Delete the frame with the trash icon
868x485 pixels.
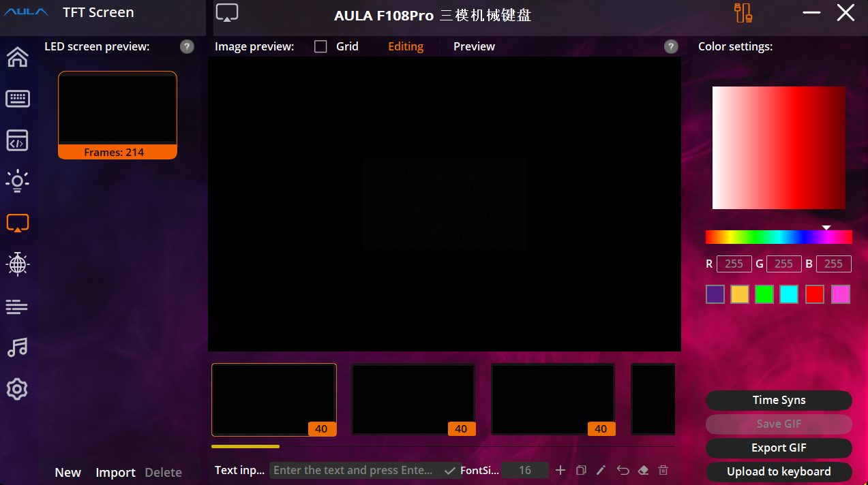663,470
